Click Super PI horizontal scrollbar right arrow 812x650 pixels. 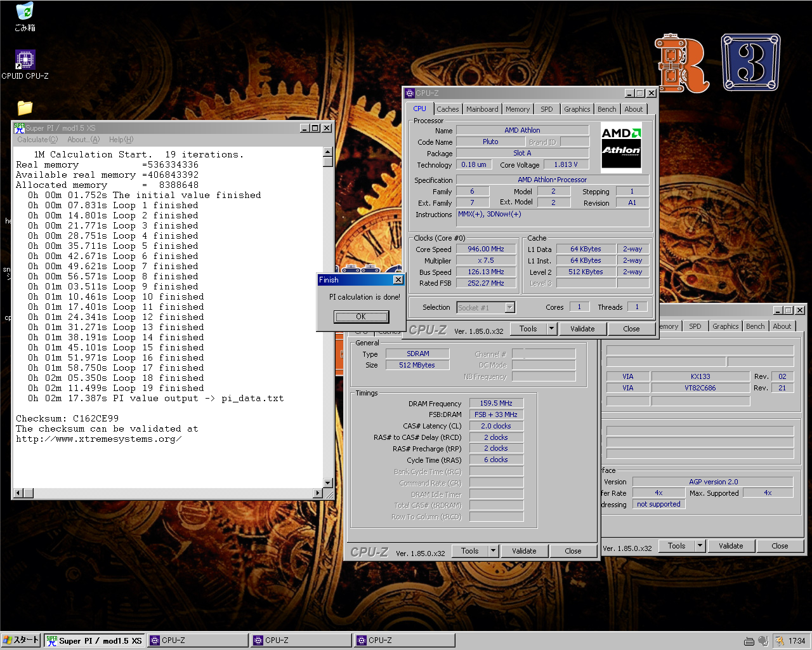tap(318, 493)
